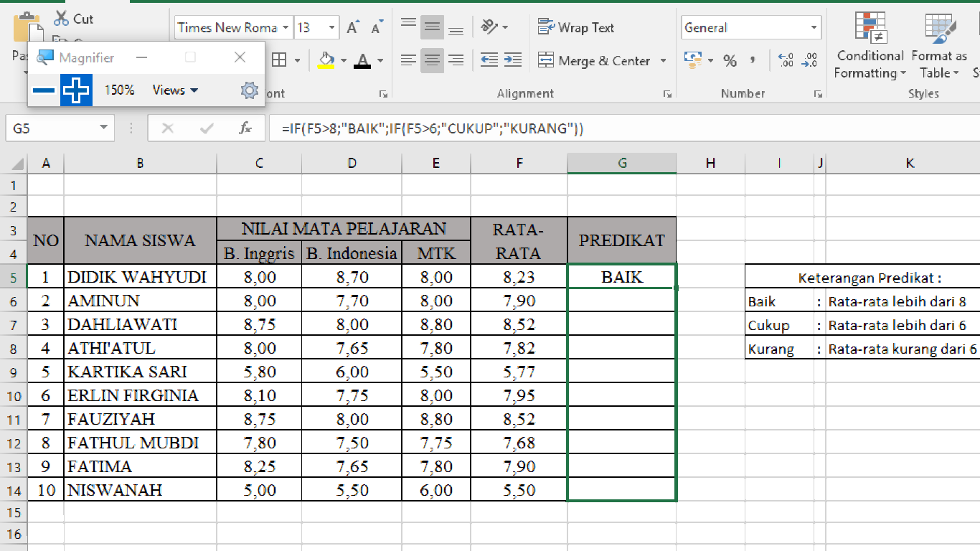The image size is (980, 551).
Task: Click the Align Right icon
Action: point(456,60)
